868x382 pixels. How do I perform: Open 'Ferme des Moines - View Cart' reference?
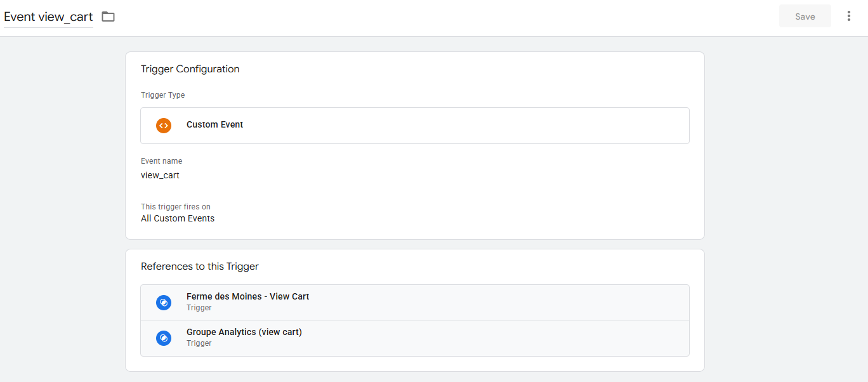tap(415, 303)
